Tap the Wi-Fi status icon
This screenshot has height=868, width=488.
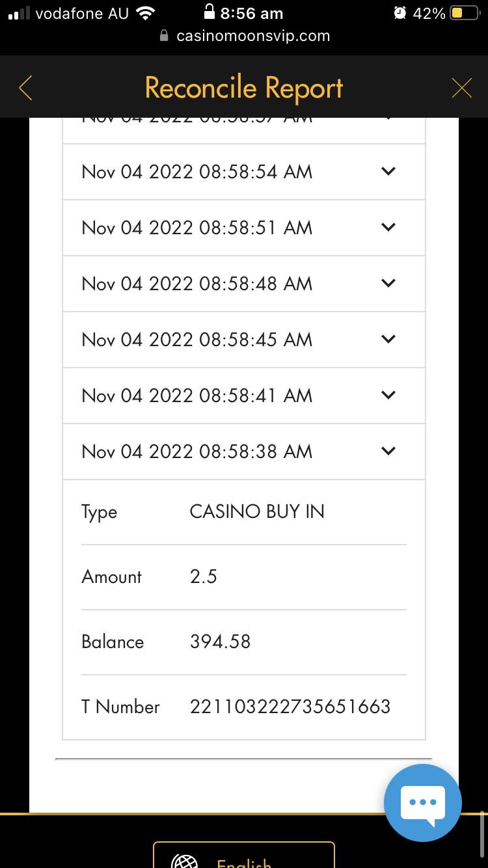[146, 13]
